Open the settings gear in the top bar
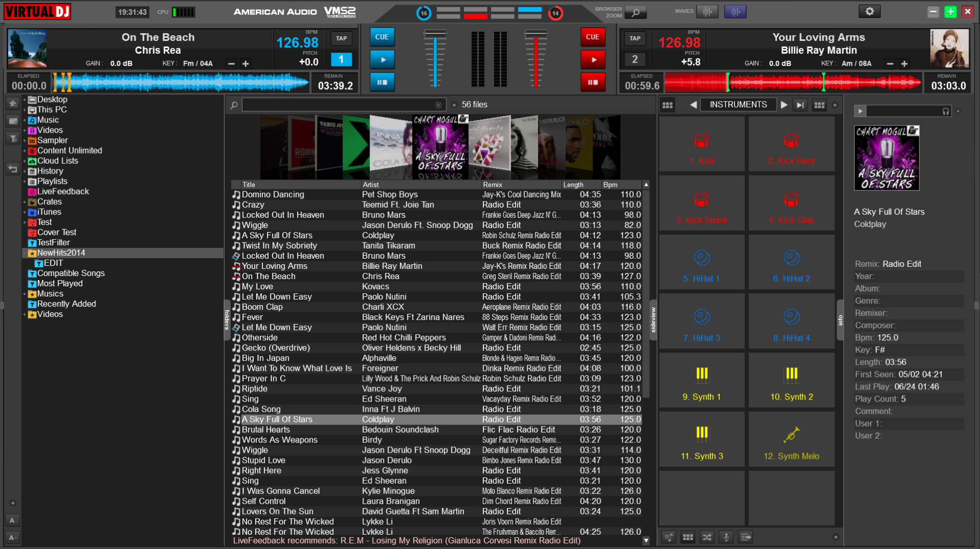This screenshot has width=980, height=549. click(x=869, y=11)
